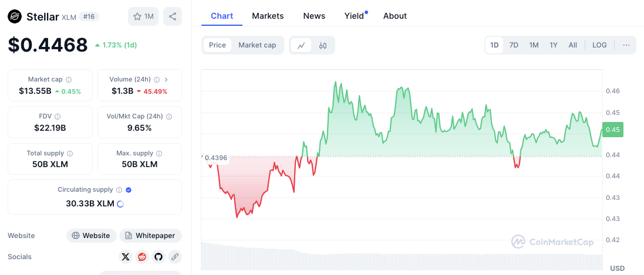Select the 7D time range
Image resolution: width=644 pixels, height=275 pixels.
click(514, 45)
